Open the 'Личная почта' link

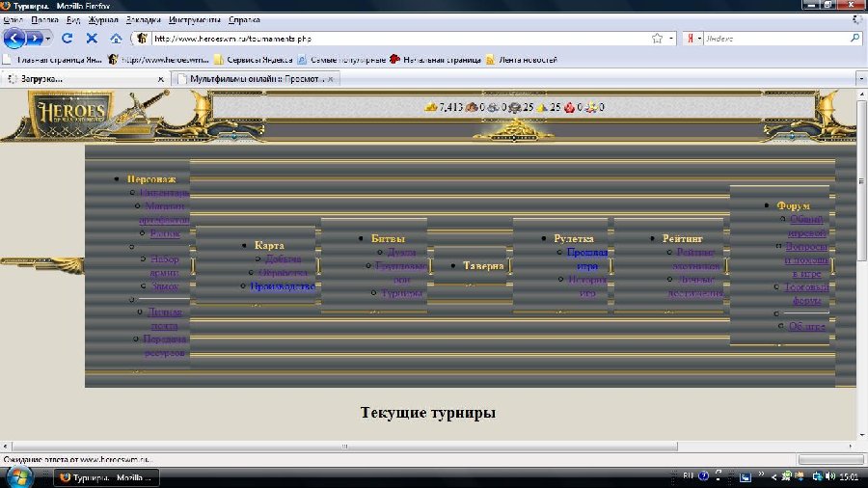pyautogui.click(x=164, y=318)
